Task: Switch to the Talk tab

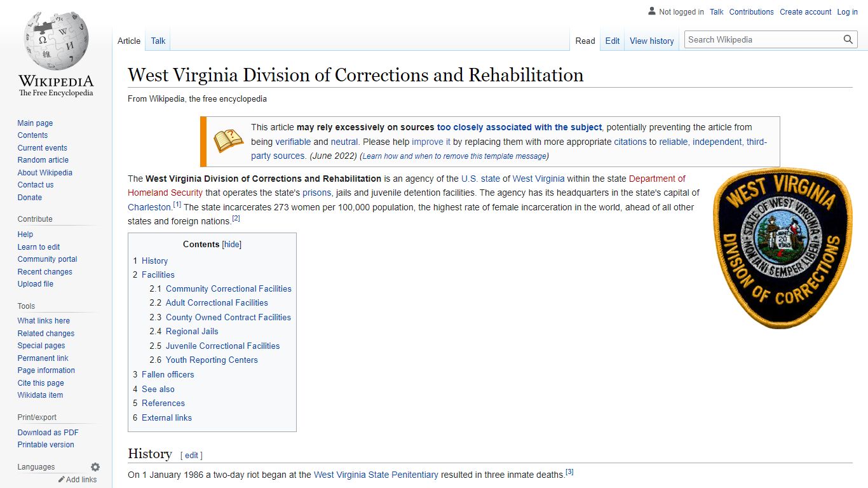Action: tap(158, 41)
